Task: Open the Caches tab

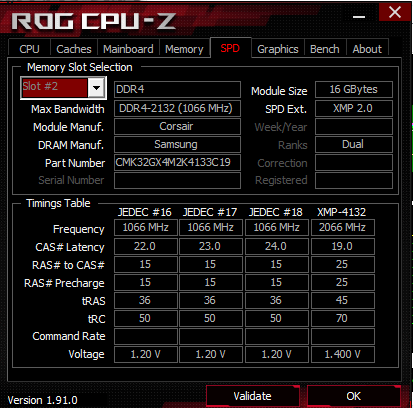Action: click(x=74, y=49)
